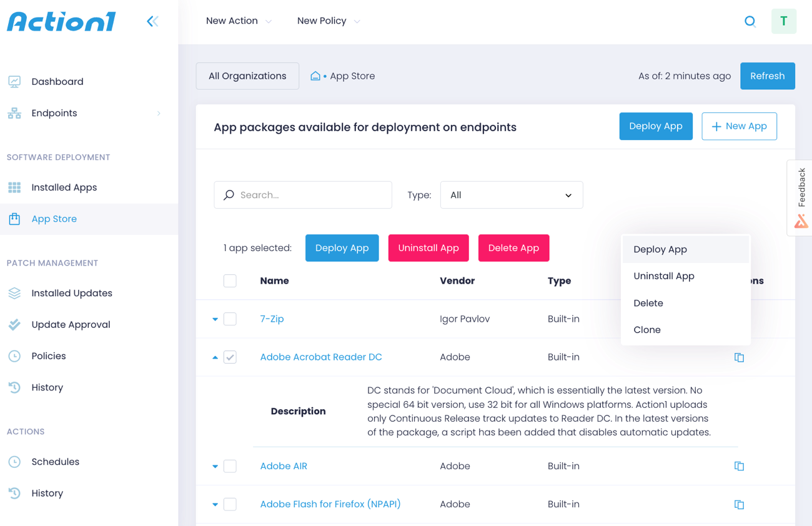The height and width of the screenshot is (526, 812).
Task: Open the search magnifier in the top bar
Action: [750, 21]
